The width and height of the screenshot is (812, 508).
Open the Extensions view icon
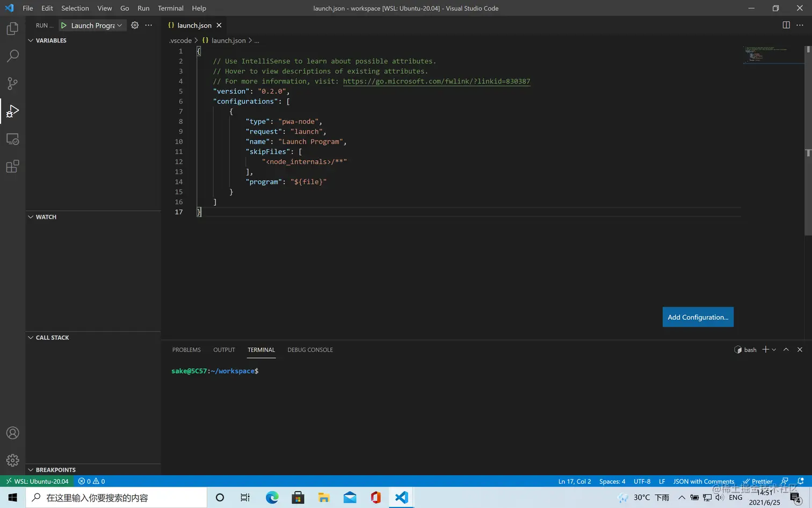pos(12,167)
